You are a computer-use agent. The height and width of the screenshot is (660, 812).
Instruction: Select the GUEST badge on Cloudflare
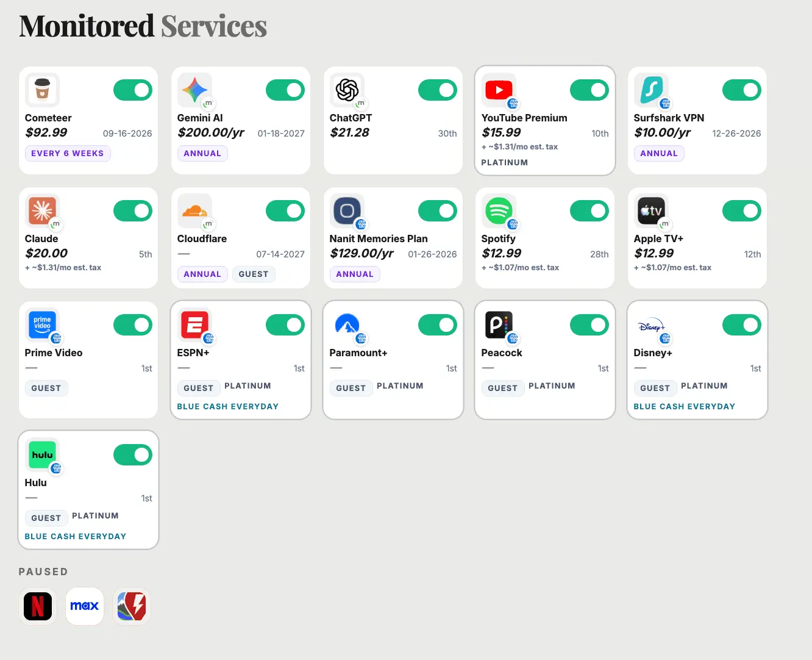[x=254, y=274]
